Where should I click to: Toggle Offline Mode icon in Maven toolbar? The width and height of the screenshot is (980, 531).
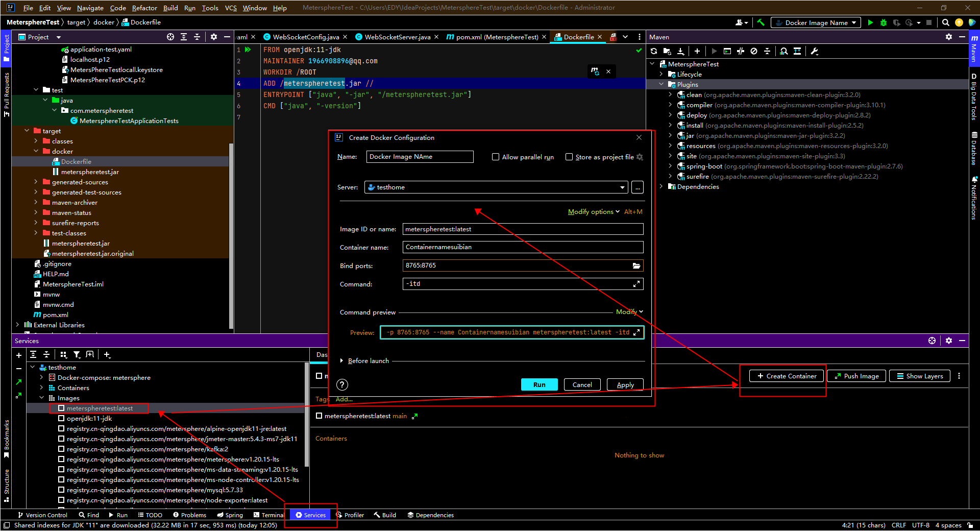[741, 51]
